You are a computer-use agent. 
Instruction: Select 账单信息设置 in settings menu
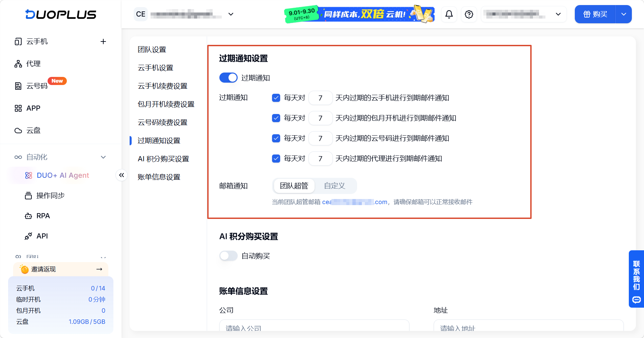[x=159, y=177]
